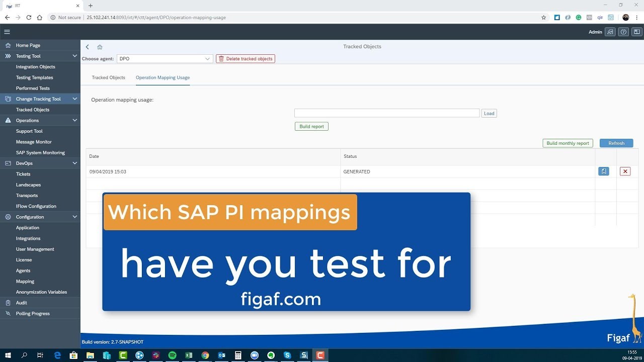The width and height of the screenshot is (644, 362).
Task: Open a new browser tab with the plus
Action: click(91, 6)
